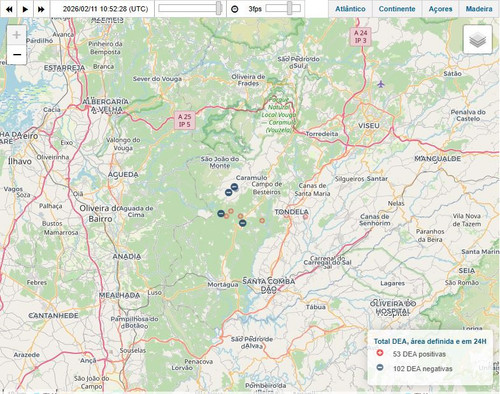Click the red positive marker east of Tondela

click(305, 217)
